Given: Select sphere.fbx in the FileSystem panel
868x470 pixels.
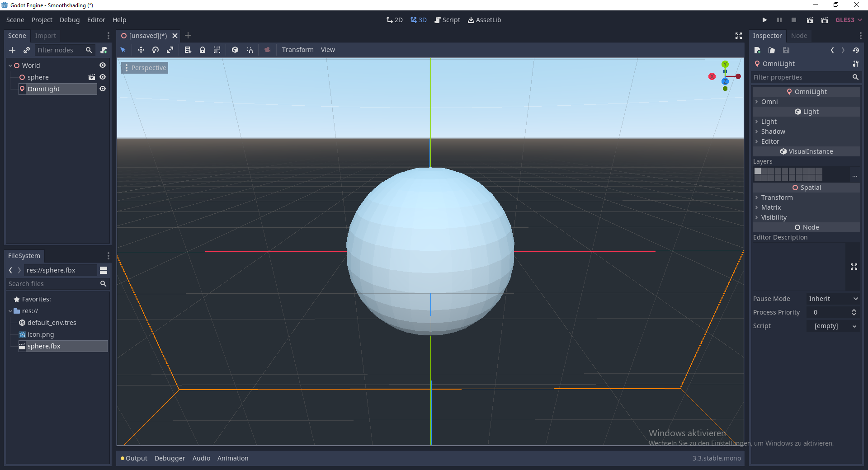Looking at the screenshot, I should [44, 346].
